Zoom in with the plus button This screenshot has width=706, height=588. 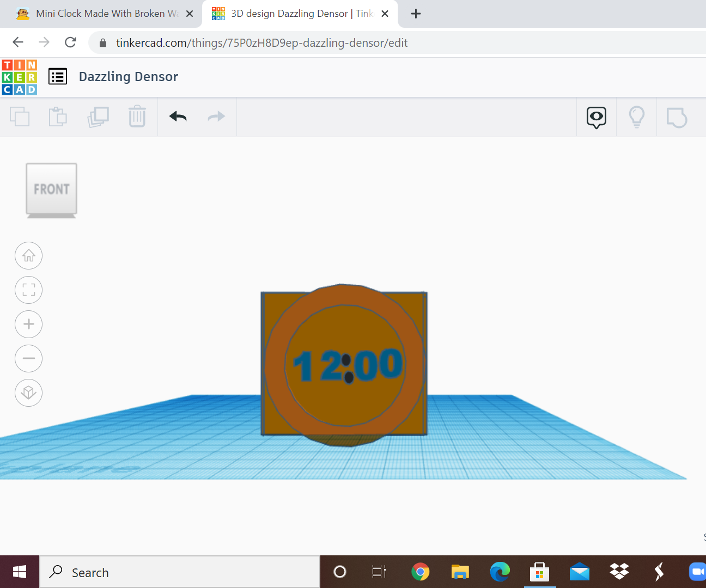click(x=29, y=324)
